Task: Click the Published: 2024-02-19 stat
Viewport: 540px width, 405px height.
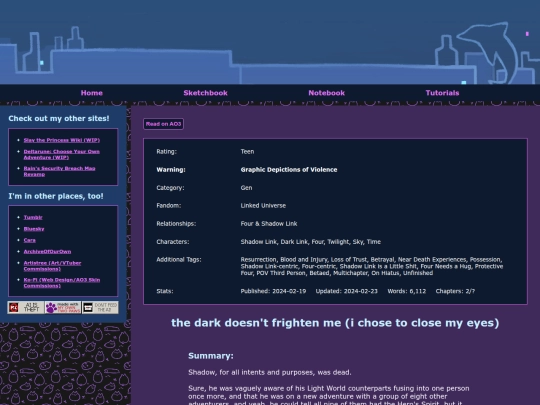Action: click(x=273, y=291)
